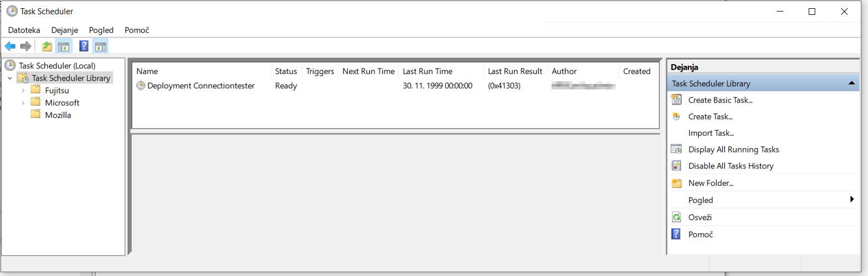Click the Osveži refresh icon
868x276 pixels.
coord(677,217)
